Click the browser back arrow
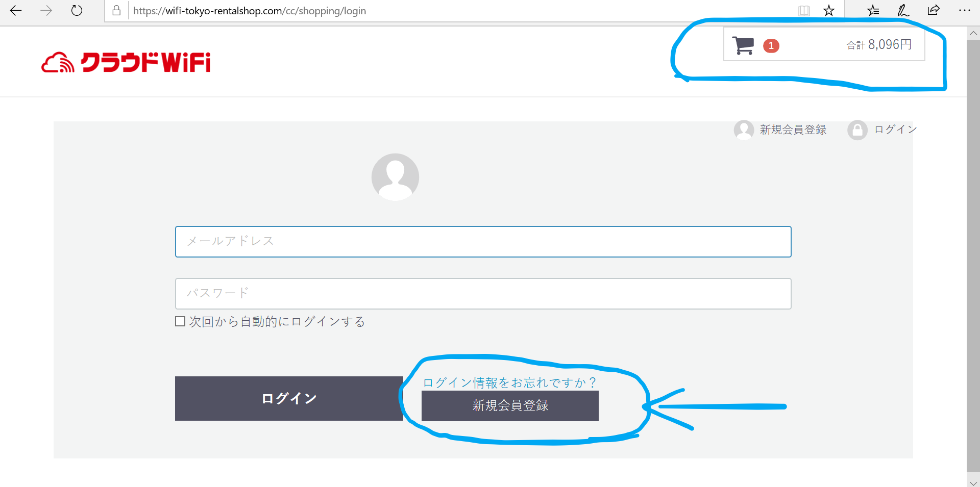This screenshot has width=980, height=487. [16, 11]
